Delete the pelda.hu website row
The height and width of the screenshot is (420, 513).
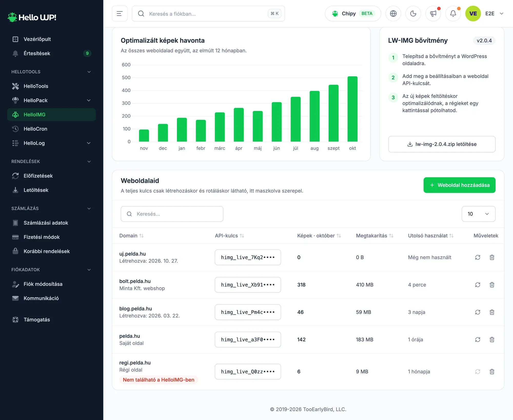(492, 340)
